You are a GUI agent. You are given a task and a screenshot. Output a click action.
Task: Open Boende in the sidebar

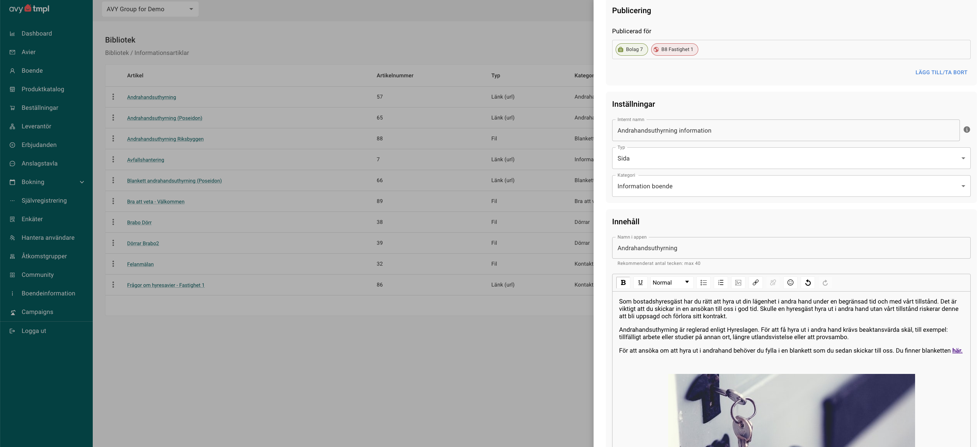tap(46, 71)
